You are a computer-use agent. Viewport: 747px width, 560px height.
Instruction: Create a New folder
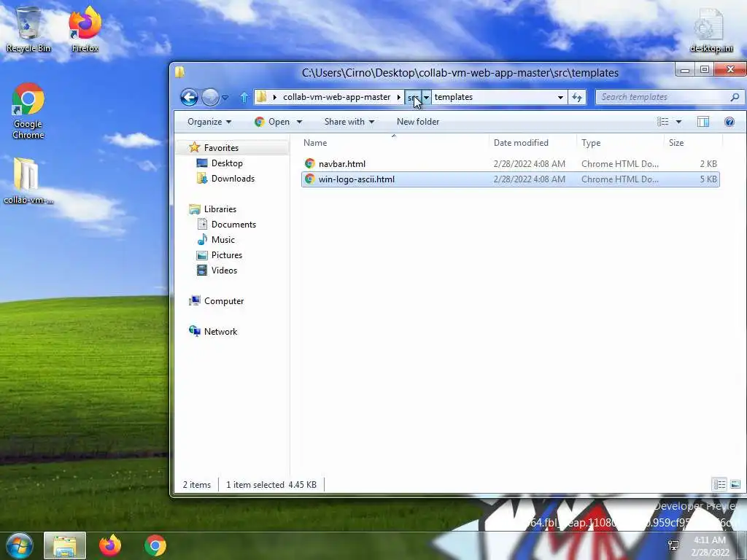tap(418, 122)
